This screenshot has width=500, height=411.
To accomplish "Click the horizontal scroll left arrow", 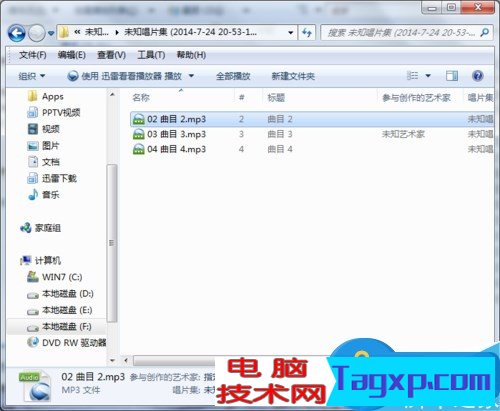I will tap(126, 360).
